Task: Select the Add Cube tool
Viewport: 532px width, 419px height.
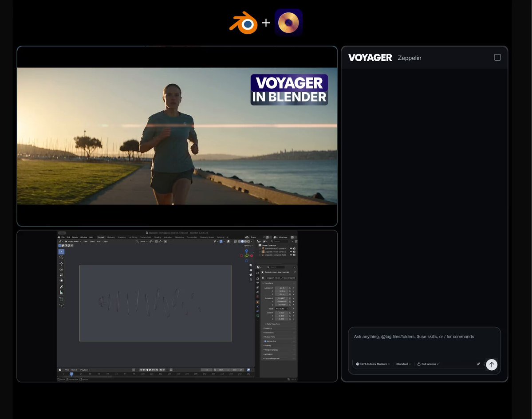Action: coord(61,299)
